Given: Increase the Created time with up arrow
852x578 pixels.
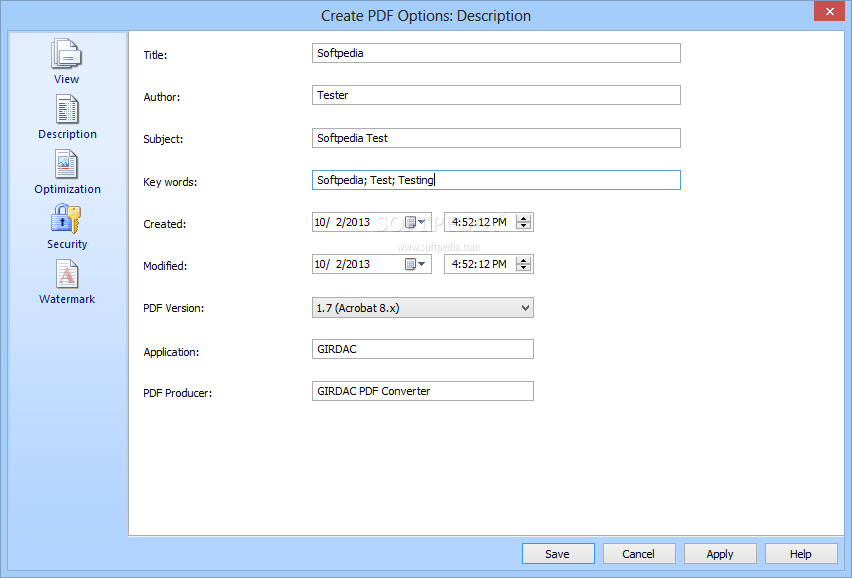Looking at the screenshot, I should (x=524, y=218).
